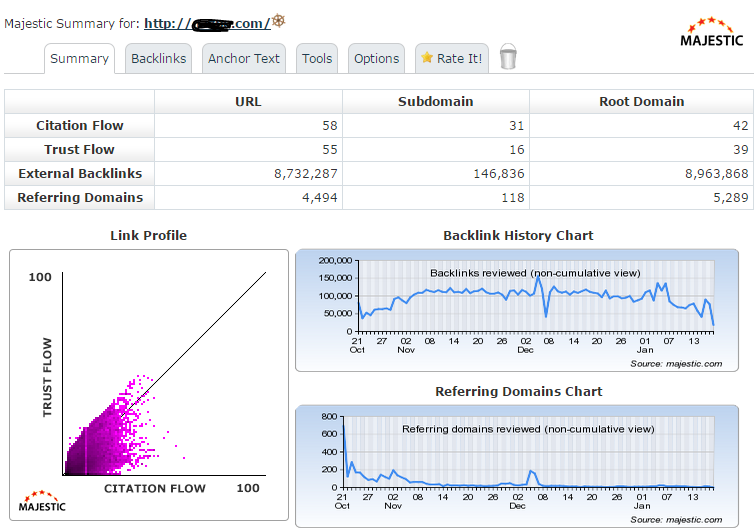Click the ship wheel icon beside URL
Screen dimensions: 754x532
pyautogui.click(x=278, y=21)
